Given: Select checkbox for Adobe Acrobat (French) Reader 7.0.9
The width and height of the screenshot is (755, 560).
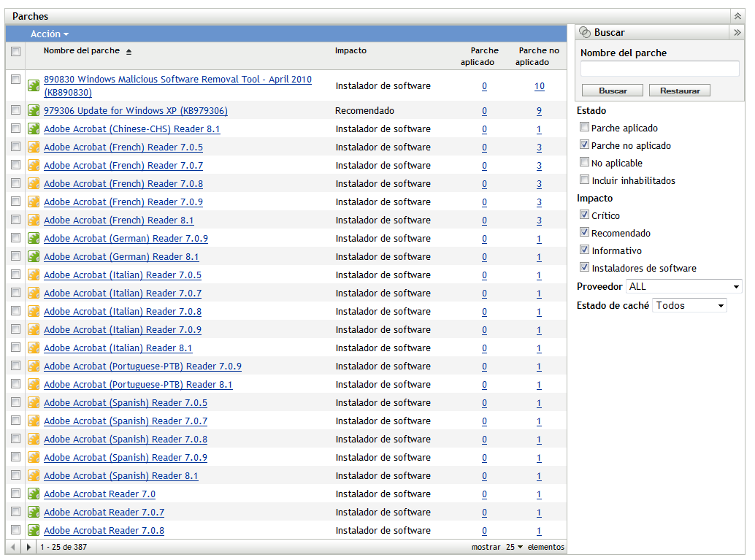Looking at the screenshot, I should [16, 202].
